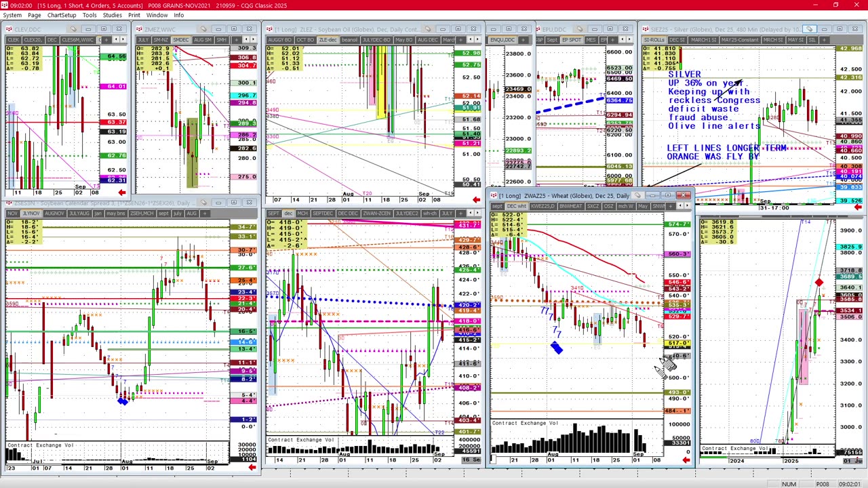868x488 pixels.
Task: Switch to CLEX20 tab
Action: (33, 40)
